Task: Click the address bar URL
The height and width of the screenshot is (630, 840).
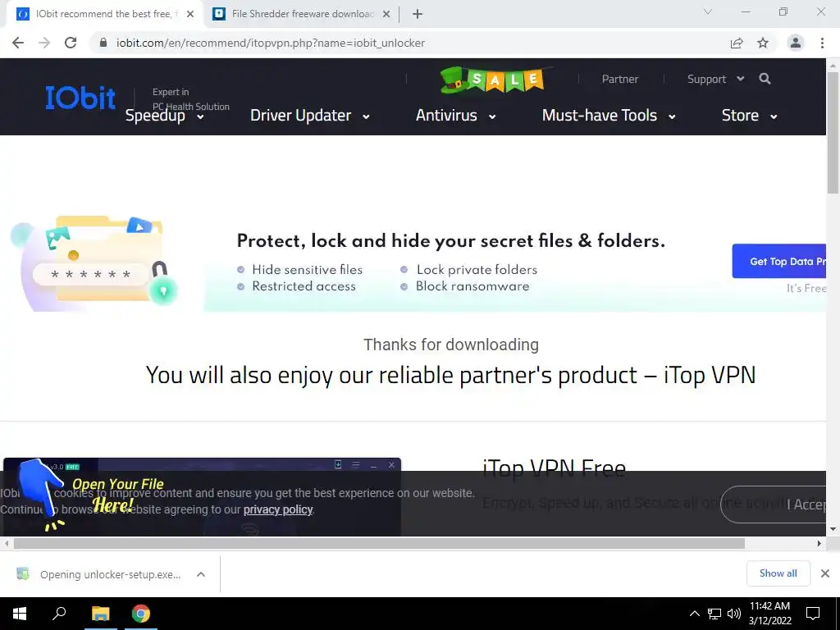Action: click(271, 43)
